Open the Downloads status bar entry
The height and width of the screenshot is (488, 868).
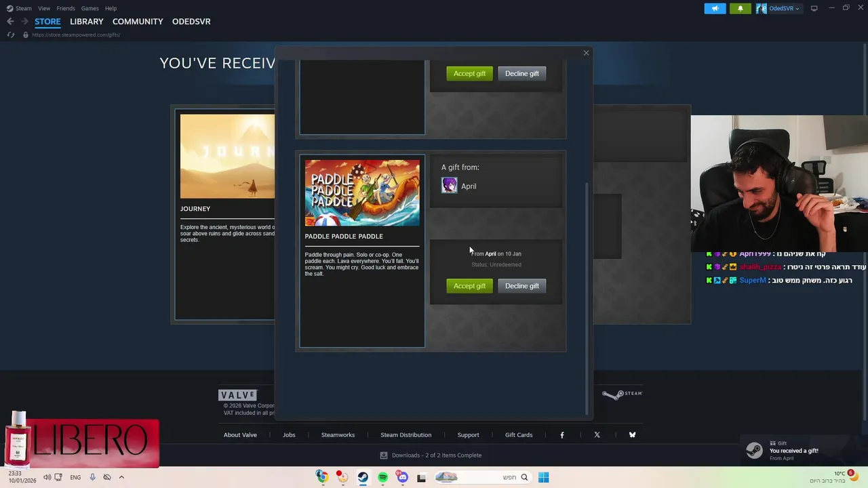click(431, 455)
